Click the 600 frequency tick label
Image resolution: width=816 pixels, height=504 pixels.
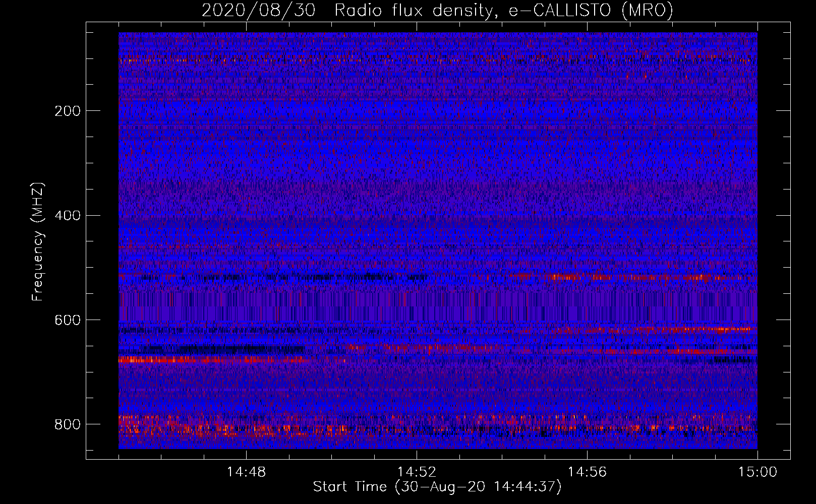click(67, 320)
